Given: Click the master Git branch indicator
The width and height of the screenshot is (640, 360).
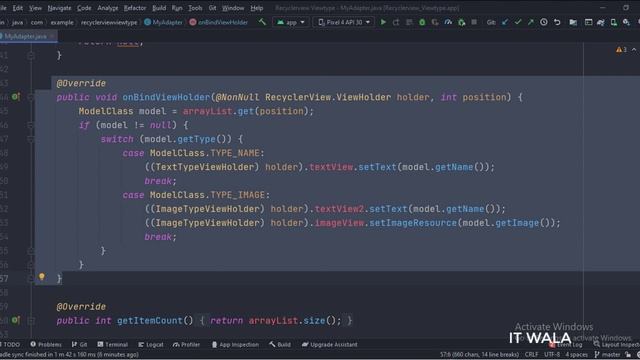Looking at the screenshot, I should tap(607, 354).
